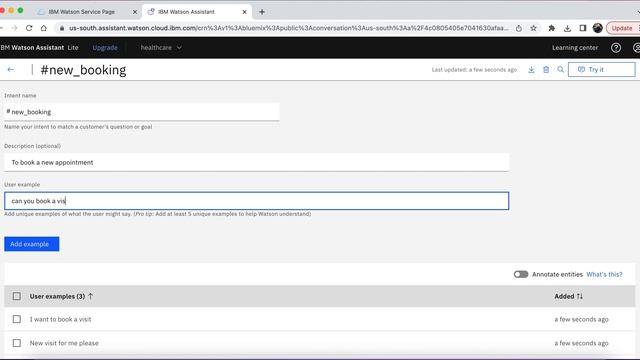Click the 'New visit for me please' example
The height and width of the screenshot is (360, 640).
(x=64, y=343)
